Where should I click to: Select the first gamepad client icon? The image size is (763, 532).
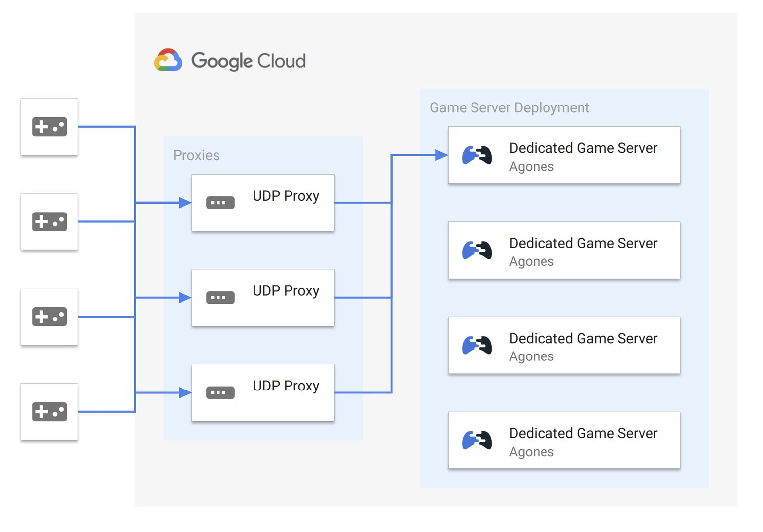[x=49, y=127]
